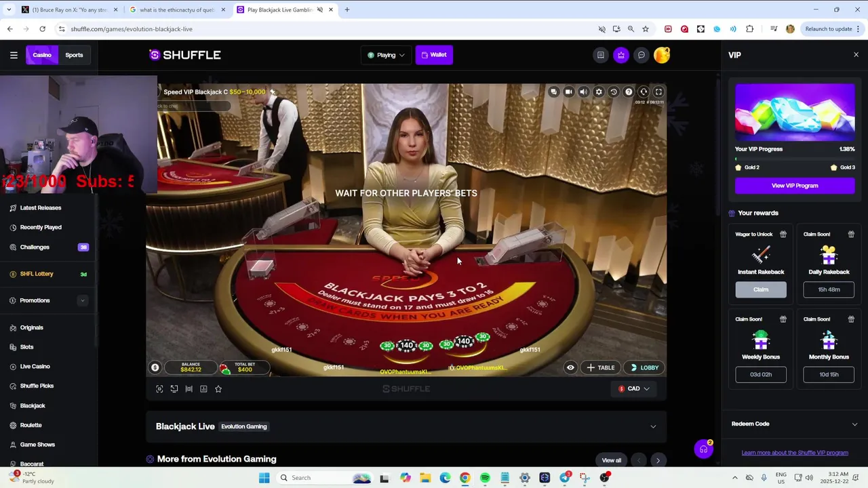
Task: Mute the game sound speaker icon
Action: point(583,91)
